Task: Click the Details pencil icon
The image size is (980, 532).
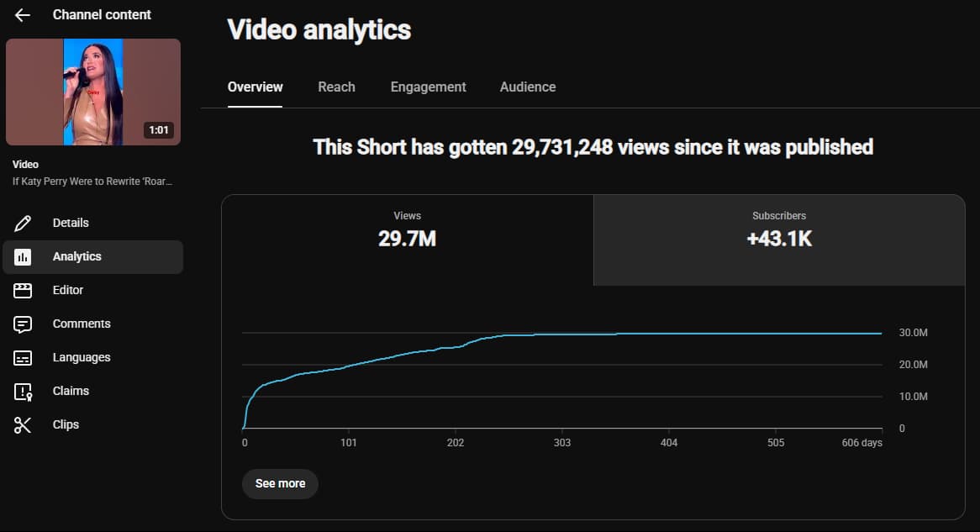Action: (23, 224)
